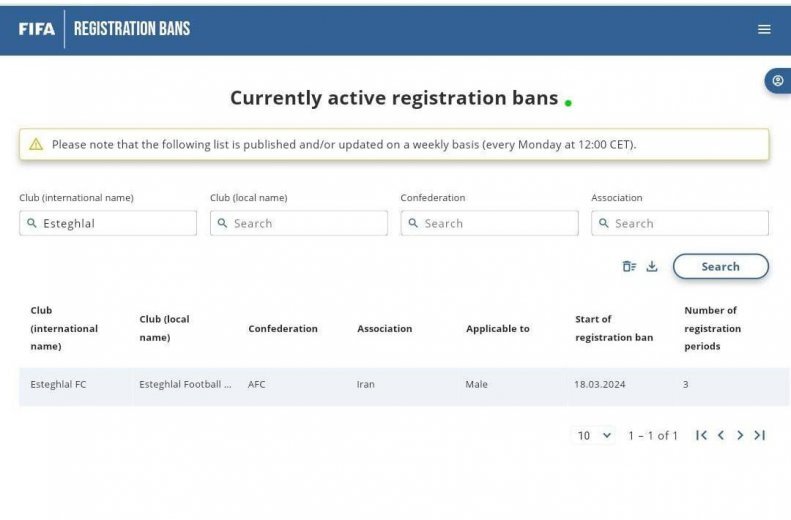The height and width of the screenshot is (520, 791).
Task: Download the registration bans list
Action: click(x=652, y=266)
